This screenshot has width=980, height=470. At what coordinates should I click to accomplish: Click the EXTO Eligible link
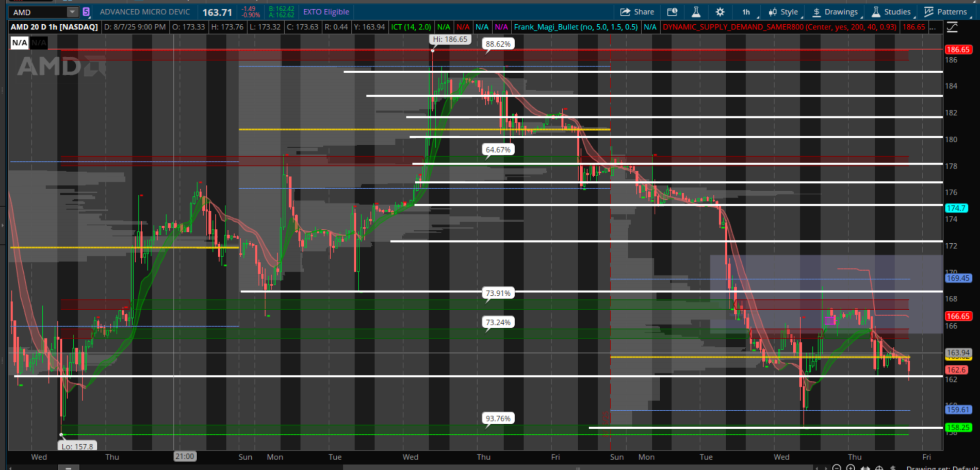click(x=326, y=12)
